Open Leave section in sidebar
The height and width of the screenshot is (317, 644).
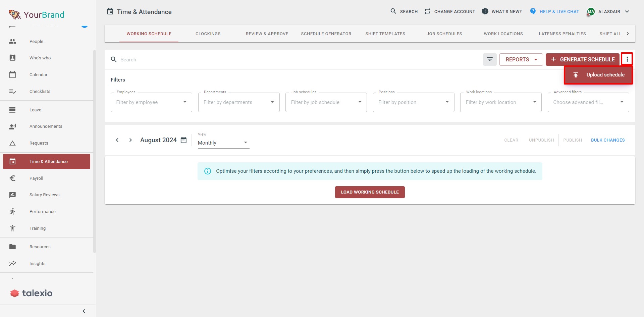47,110
